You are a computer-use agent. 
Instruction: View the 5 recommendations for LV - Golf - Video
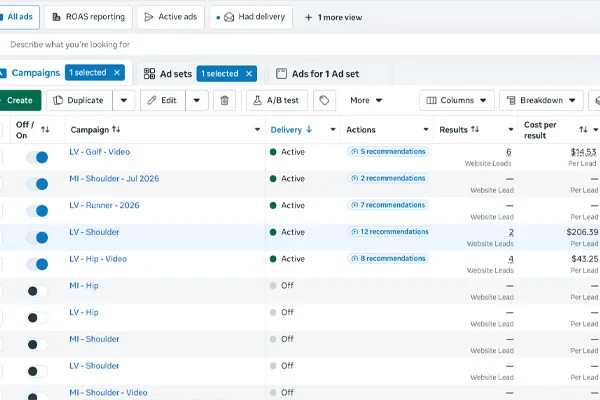pyautogui.click(x=388, y=152)
